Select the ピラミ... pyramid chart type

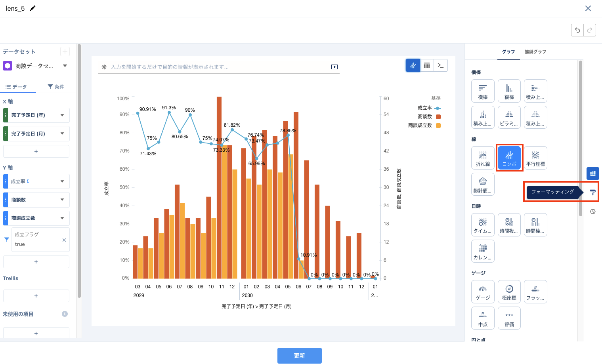click(509, 118)
